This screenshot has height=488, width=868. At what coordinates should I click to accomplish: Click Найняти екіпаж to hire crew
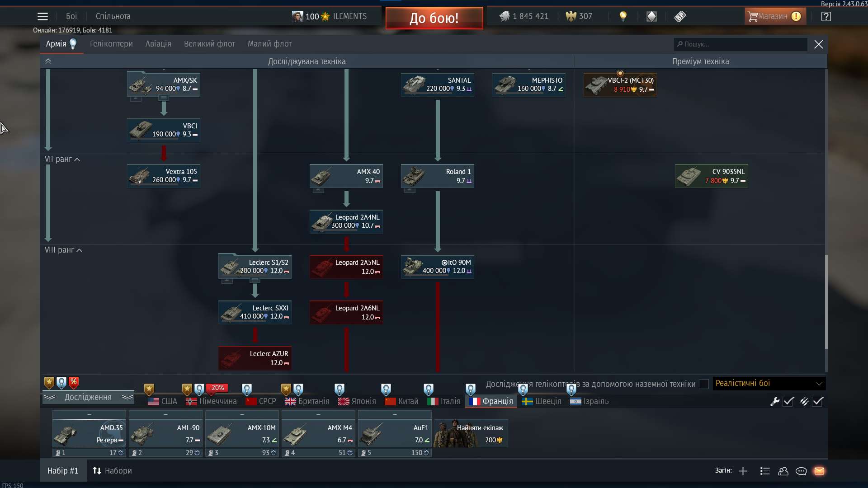point(471,434)
